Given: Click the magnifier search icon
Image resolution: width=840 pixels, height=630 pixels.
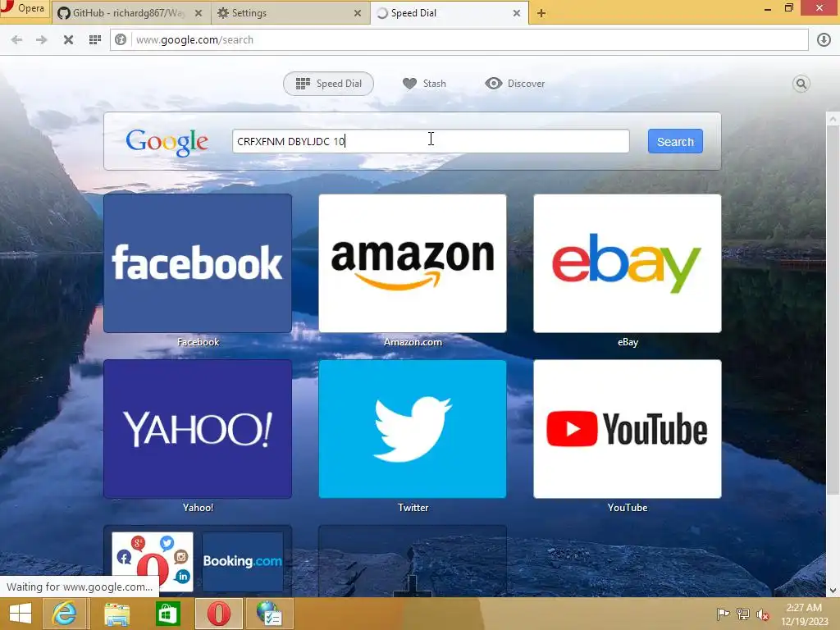Looking at the screenshot, I should click(801, 84).
